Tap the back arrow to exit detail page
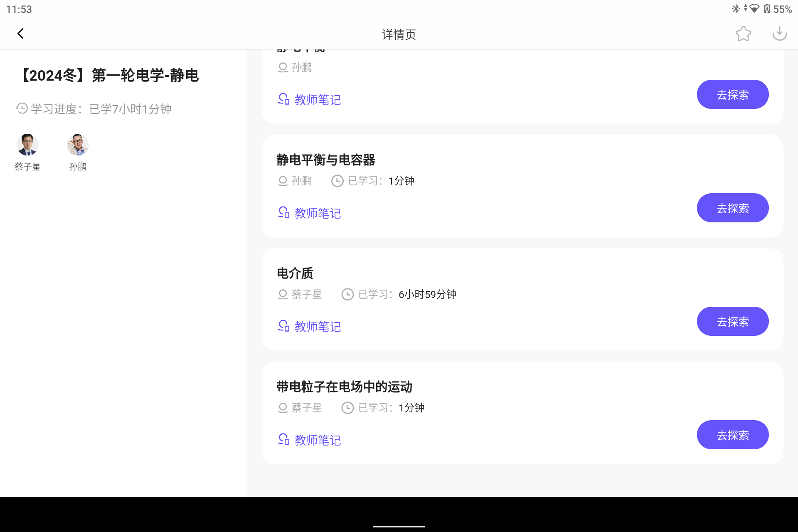The height and width of the screenshot is (532, 798). pos(20,33)
